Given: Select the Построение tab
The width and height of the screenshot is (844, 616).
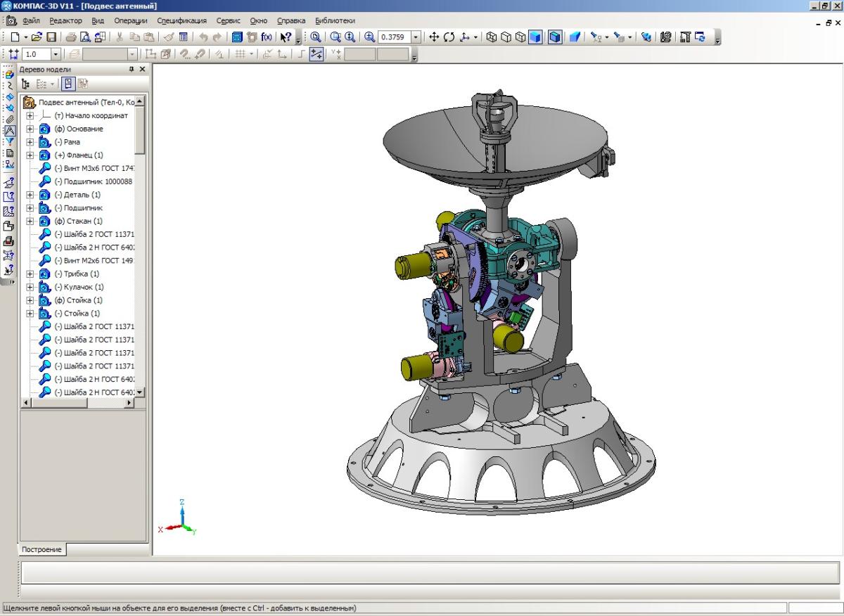Looking at the screenshot, I should click(41, 550).
